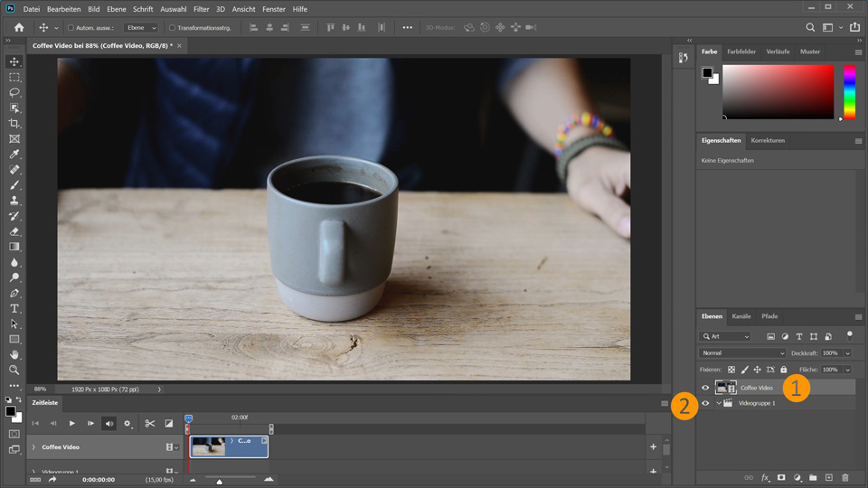Open the Filter menu
This screenshot has height=488, width=868.
coord(201,9)
